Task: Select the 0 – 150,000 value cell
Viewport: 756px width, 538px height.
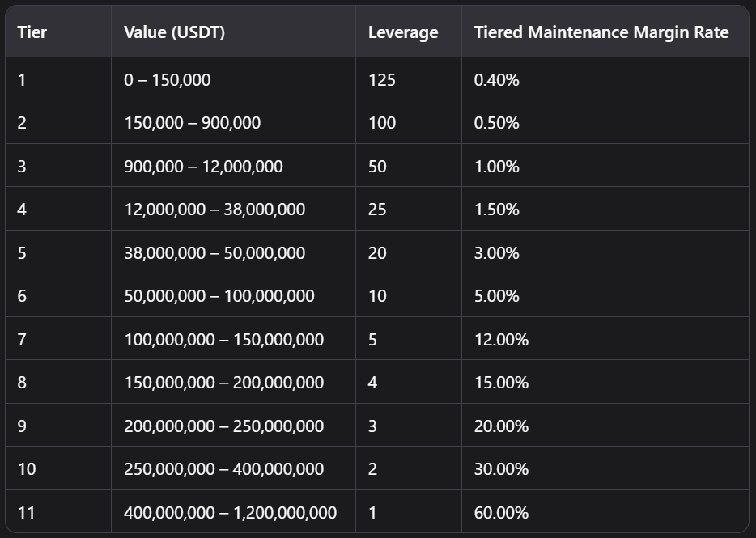Action: [x=167, y=79]
